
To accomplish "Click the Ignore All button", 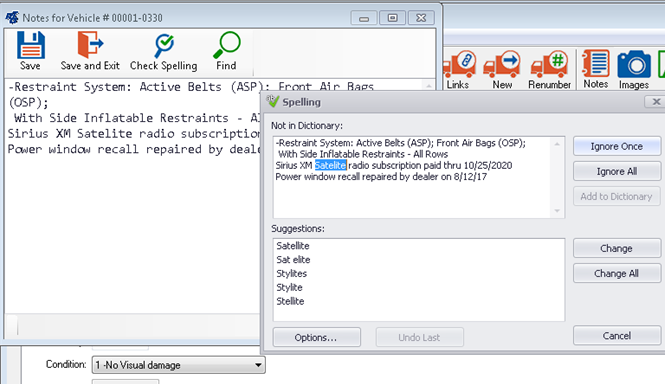I will pyautogui.click(x=617, y=171).
